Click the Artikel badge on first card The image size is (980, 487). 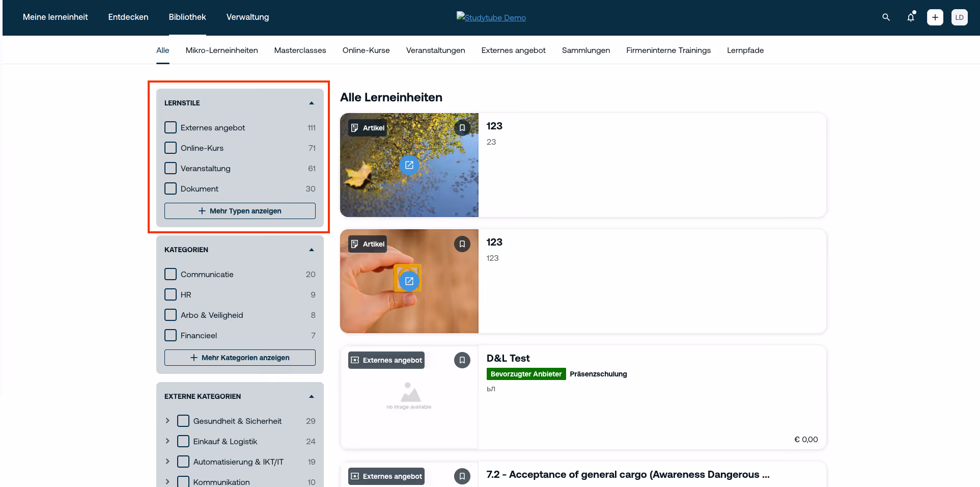(368, 128)
